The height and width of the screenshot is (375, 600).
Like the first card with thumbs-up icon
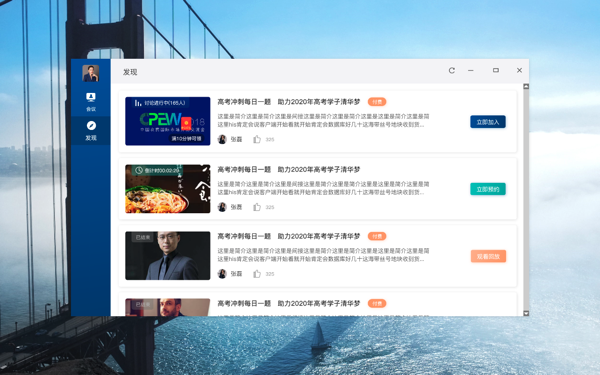(x=257, y=139)
